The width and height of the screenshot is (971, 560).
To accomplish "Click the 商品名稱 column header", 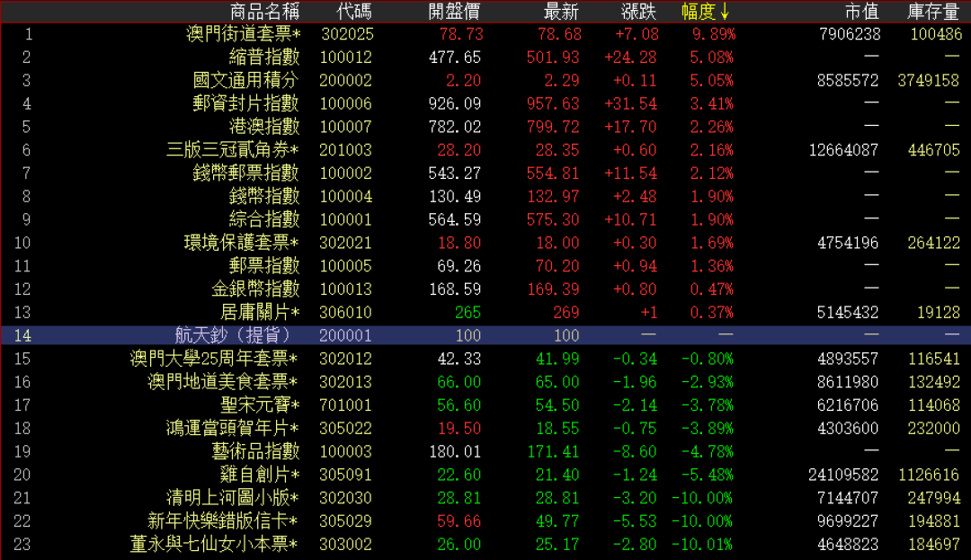I will click(x=264, y=11).
